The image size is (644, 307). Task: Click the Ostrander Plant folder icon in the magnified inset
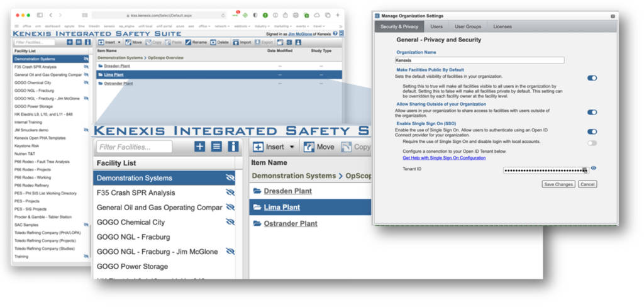point(257,223)
